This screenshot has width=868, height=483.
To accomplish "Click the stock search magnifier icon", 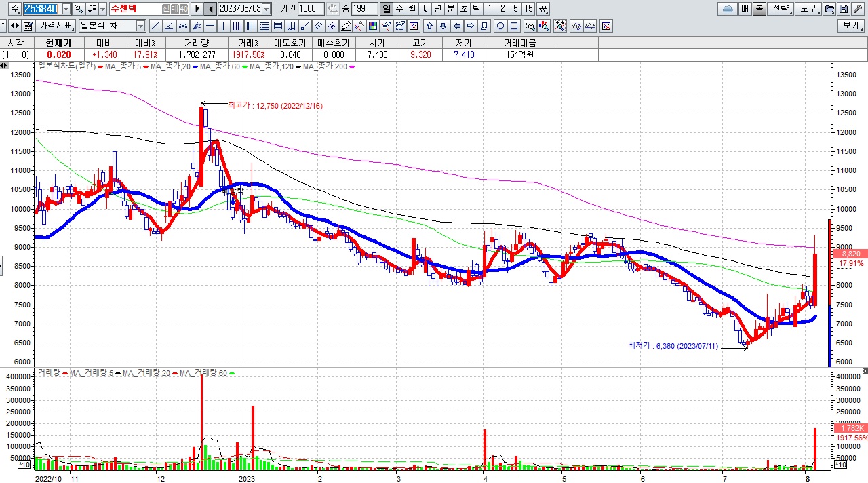I will pos(79,9).
